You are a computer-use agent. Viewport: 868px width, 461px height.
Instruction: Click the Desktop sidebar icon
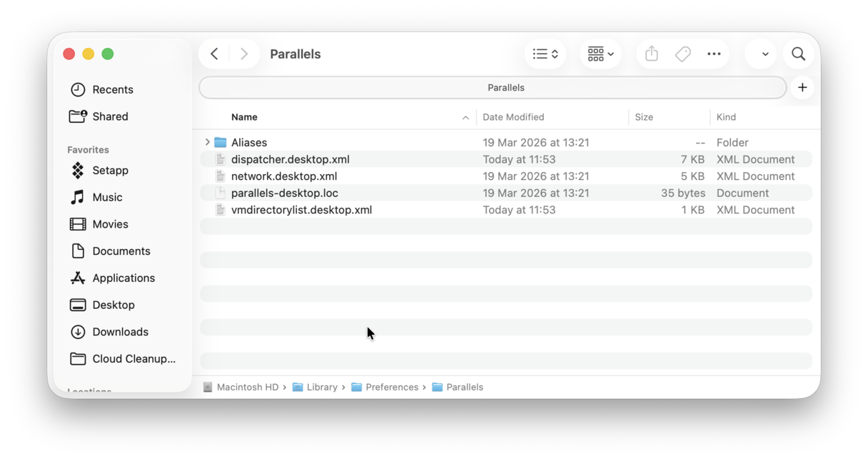click(78, 305)
